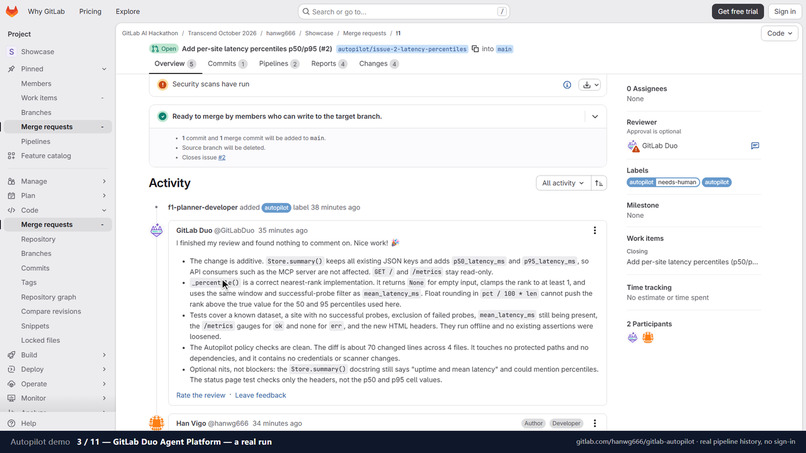806x453 pixels.
Task: Collapse the Code menu chevron
Action: coord(104,210)
